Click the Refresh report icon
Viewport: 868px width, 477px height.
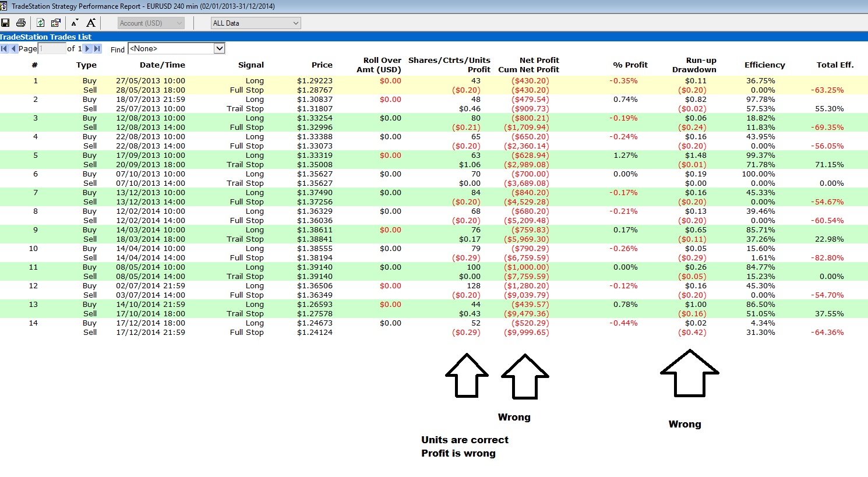click(40, 23)
